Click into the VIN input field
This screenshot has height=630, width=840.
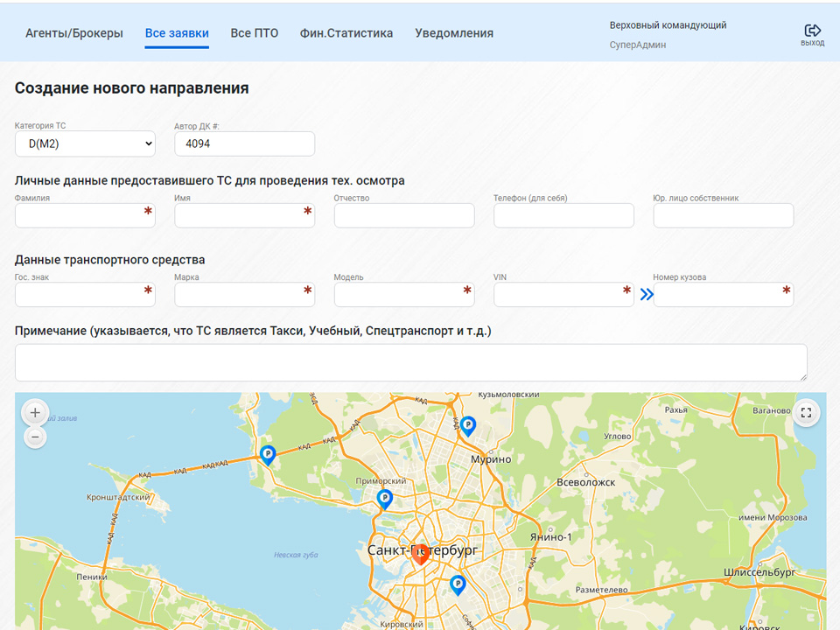click(556, 295)
